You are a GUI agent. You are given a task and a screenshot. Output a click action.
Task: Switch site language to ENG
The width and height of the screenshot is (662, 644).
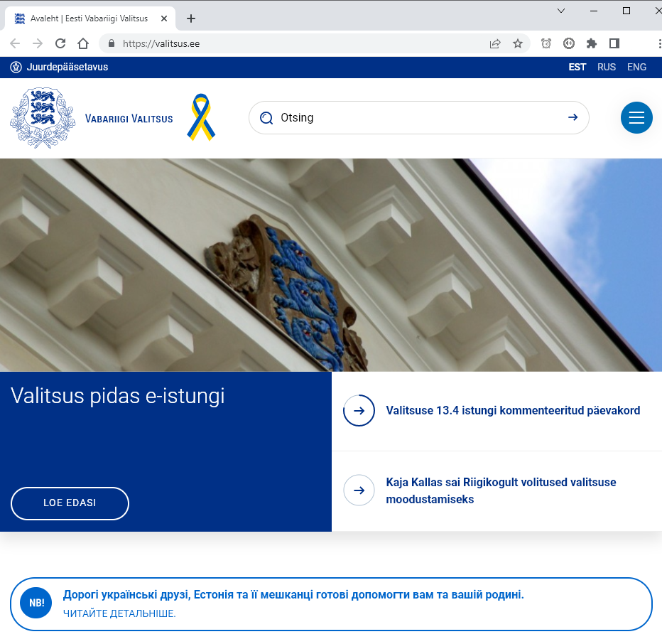click(636, 68)
